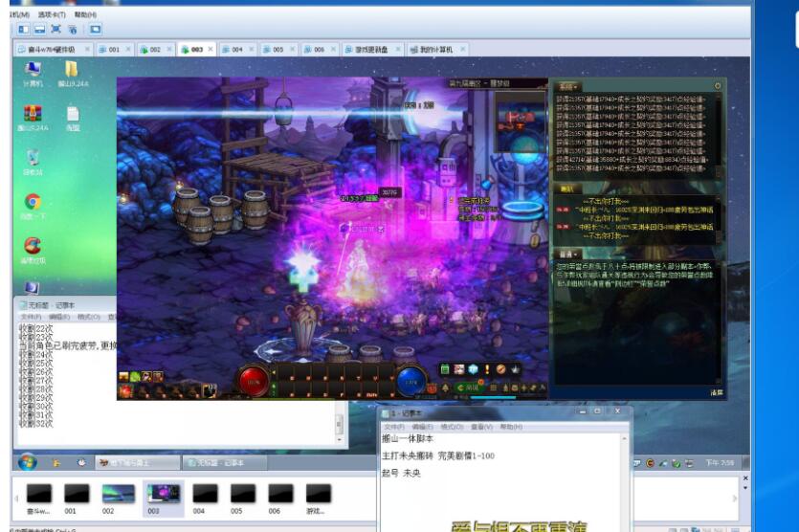Click the green calendar icon in game menu
Viewport: 799px width, 532px height.
click(x=445, y=369)
